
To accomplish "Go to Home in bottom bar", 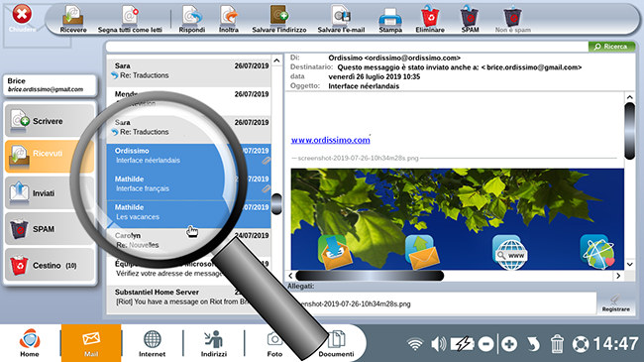I will coord(30,343).
